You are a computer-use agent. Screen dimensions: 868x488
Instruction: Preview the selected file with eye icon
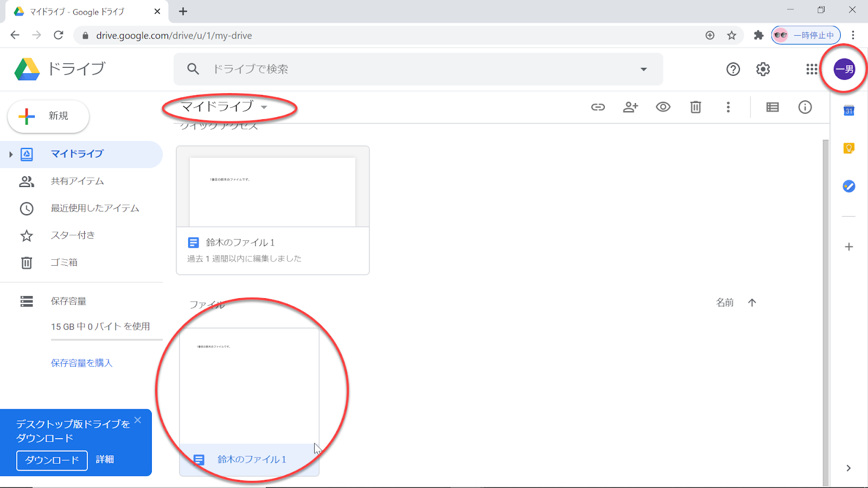click(x=663, y=107)
